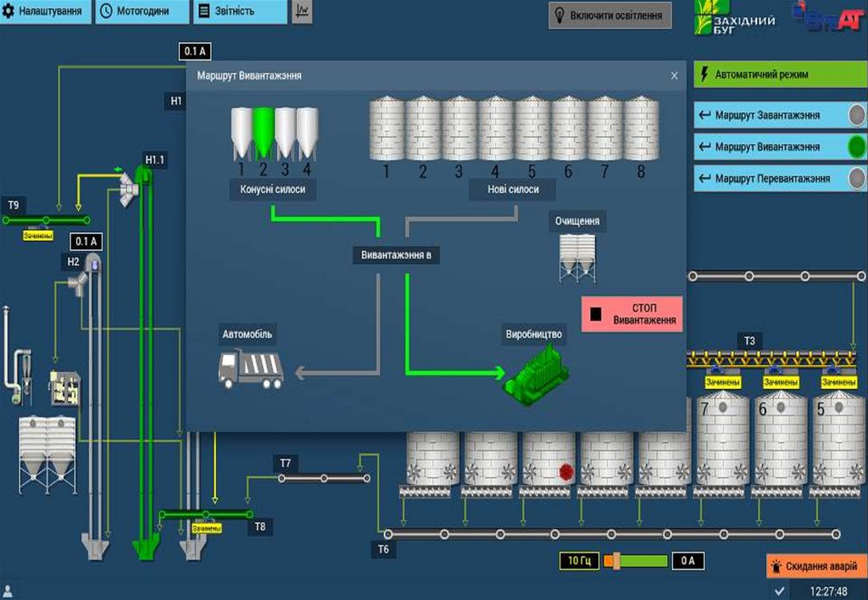Click the T3 conveyor label
This screenshot has height=600, width=868.
(x=749, y=341)
